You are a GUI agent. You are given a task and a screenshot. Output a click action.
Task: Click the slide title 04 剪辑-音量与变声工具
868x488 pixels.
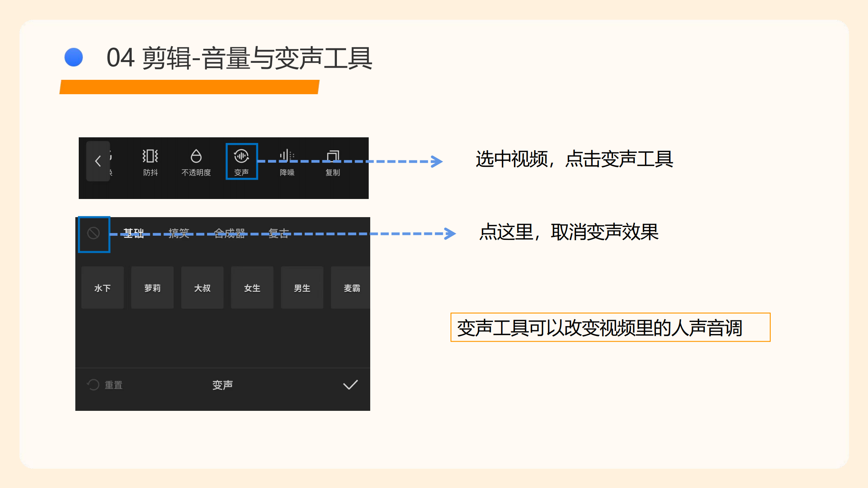[x=239, y=58]
